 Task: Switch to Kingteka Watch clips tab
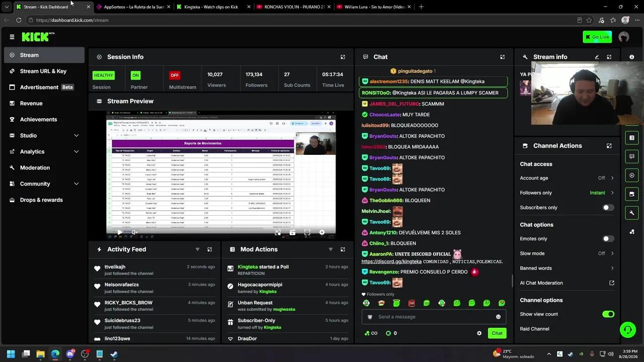tap(213, 7)
